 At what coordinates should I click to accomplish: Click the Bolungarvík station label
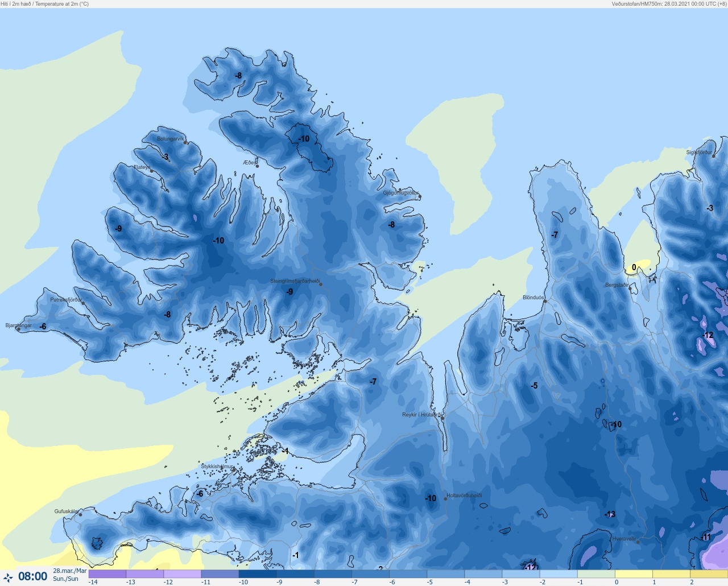click(171, 139)
